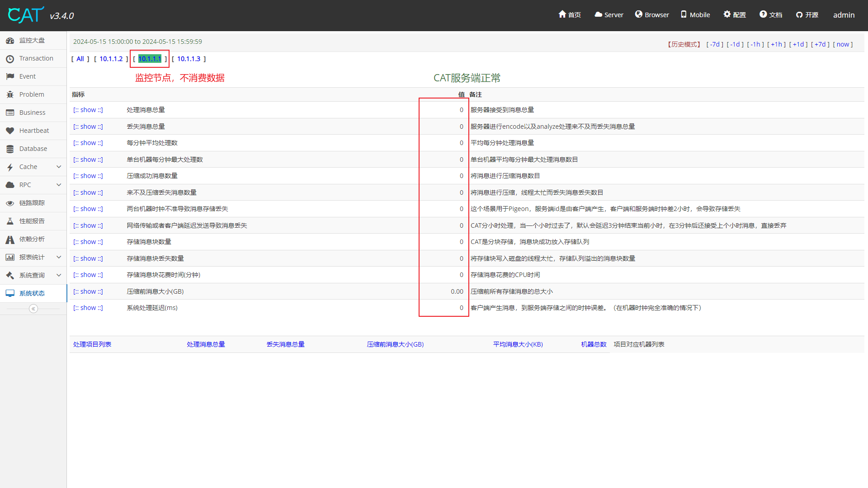Open the Server menu in top navigation

point(609,15)
